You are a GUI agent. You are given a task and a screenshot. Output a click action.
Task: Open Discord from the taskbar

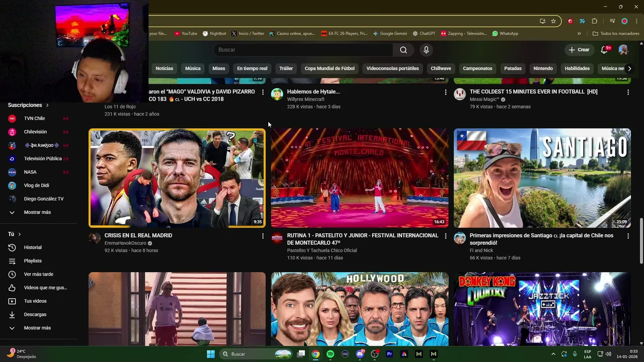[360, 354]
